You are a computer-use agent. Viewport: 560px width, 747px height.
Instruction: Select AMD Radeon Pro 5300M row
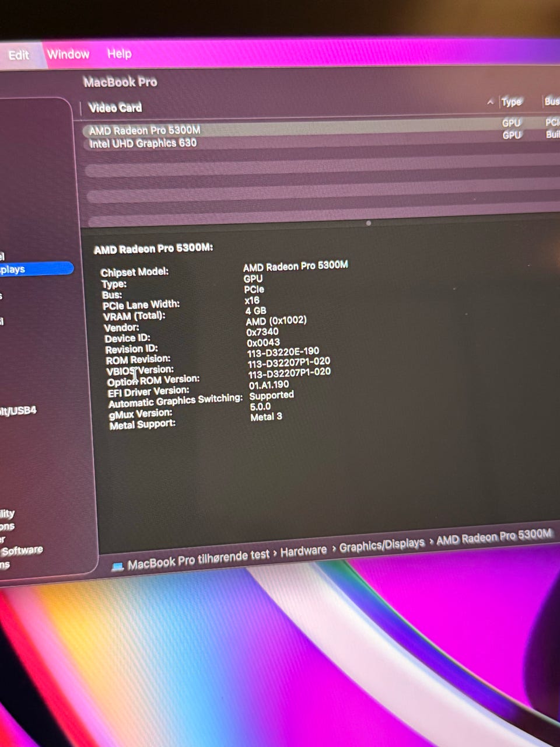pos(321,128)
